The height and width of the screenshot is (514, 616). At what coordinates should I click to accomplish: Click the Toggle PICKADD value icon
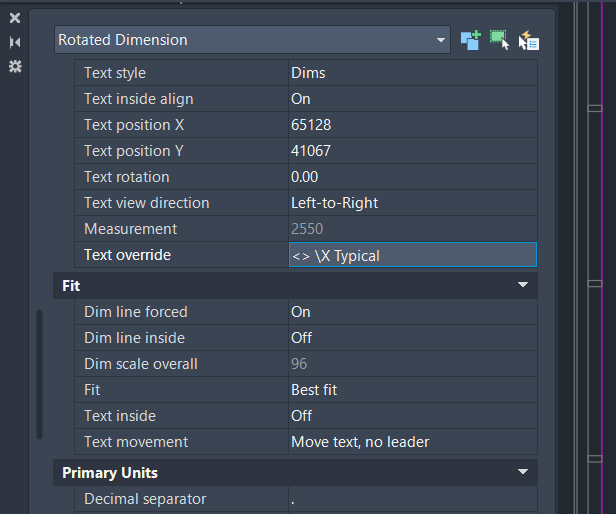pos(470,40)
